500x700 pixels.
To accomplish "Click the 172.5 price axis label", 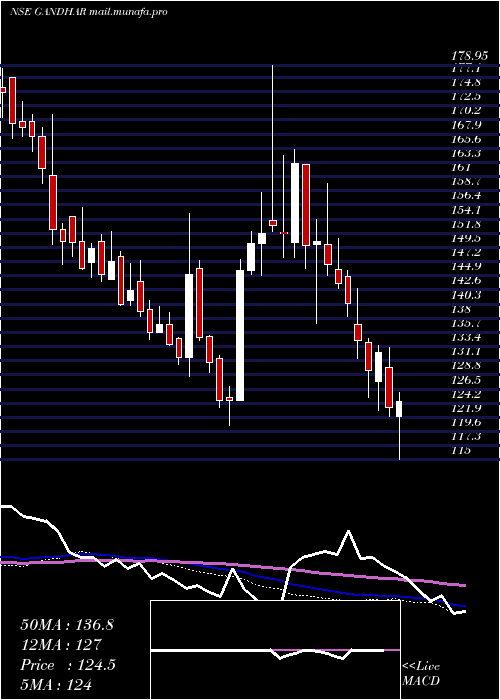I will click(x=466, y=96).
